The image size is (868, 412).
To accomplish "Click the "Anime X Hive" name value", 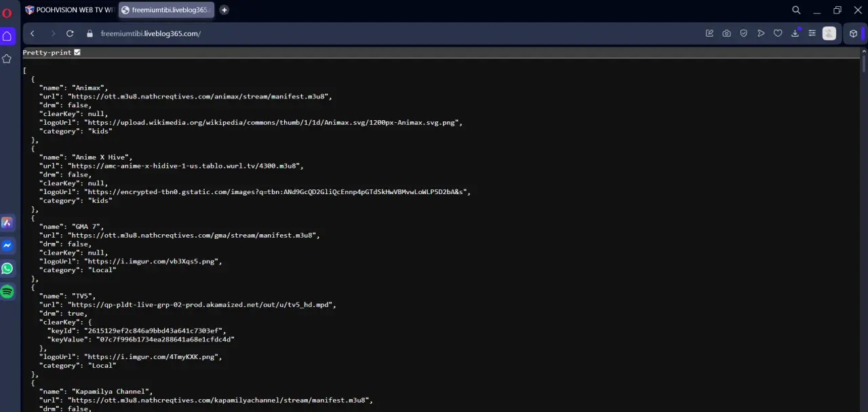I will point(102,157).
